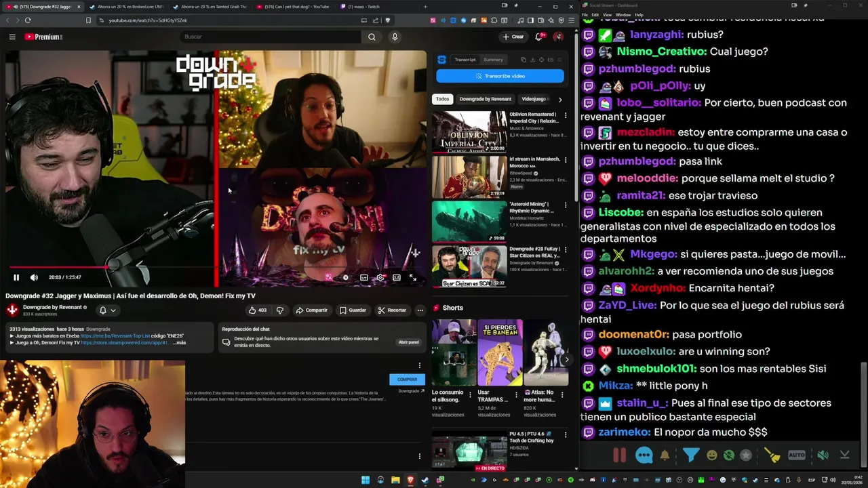Reload page in Brave browser

point(28,20)
